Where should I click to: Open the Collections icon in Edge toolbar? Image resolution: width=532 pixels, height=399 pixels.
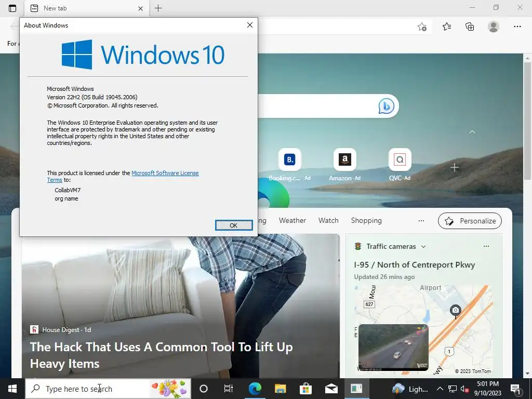click(x=470, y=26)
